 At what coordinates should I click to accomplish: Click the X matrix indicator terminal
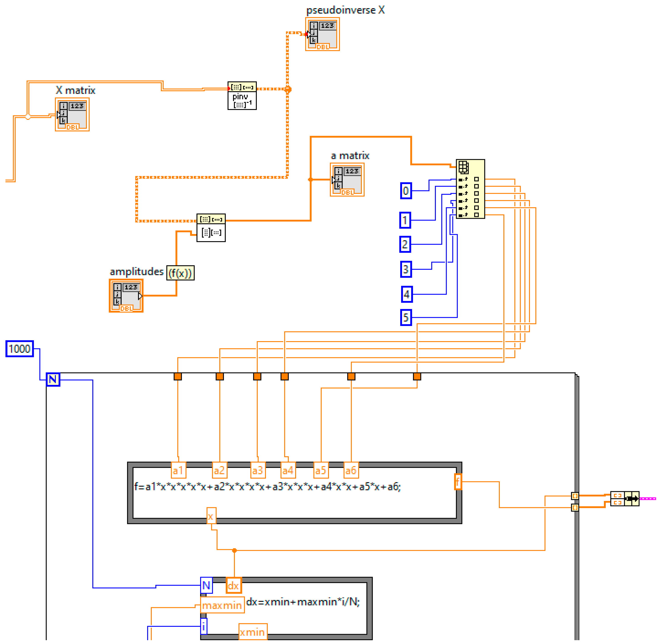[x=72, y=115]
